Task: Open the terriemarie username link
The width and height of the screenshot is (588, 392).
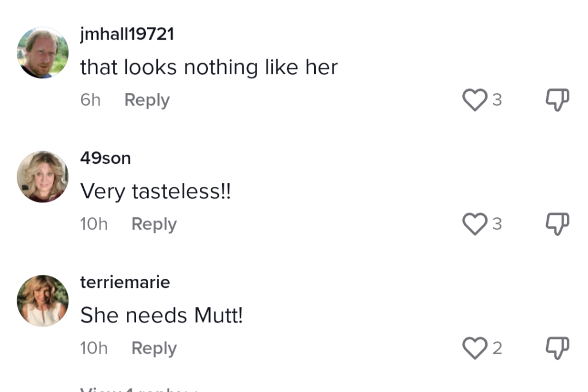Action: (125, 282)
